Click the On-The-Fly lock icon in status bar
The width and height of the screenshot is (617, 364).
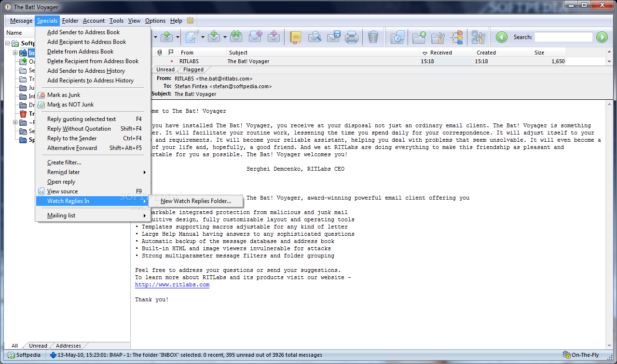point(566,355)
